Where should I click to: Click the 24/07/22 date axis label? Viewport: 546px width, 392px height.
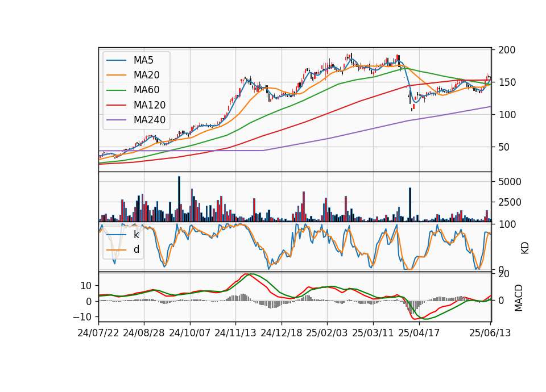coord(98,333)
